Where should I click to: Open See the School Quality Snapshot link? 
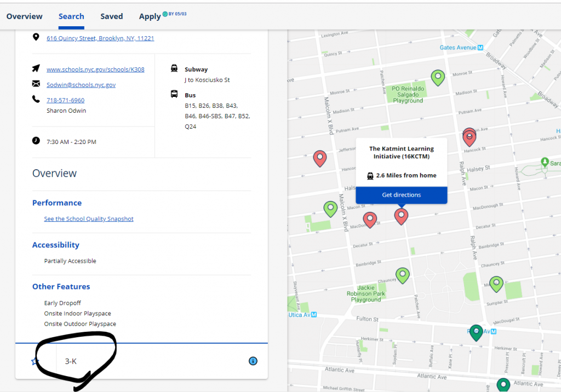click(89, 219)
